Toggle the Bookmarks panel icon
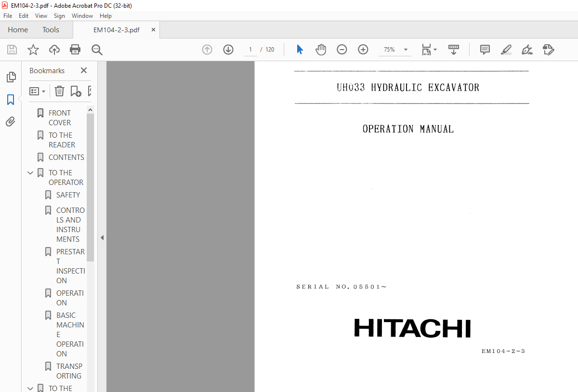The height and width of the screenshot is (392, 578). click(11, 100)
